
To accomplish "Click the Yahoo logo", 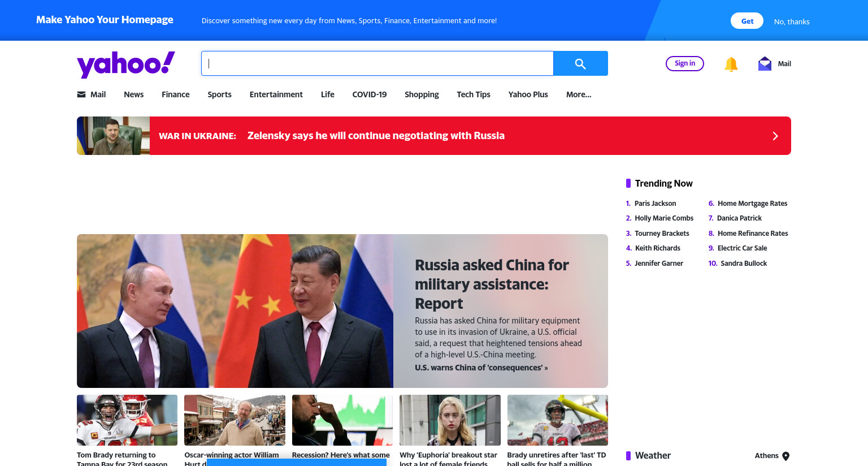I will point(126,64).
